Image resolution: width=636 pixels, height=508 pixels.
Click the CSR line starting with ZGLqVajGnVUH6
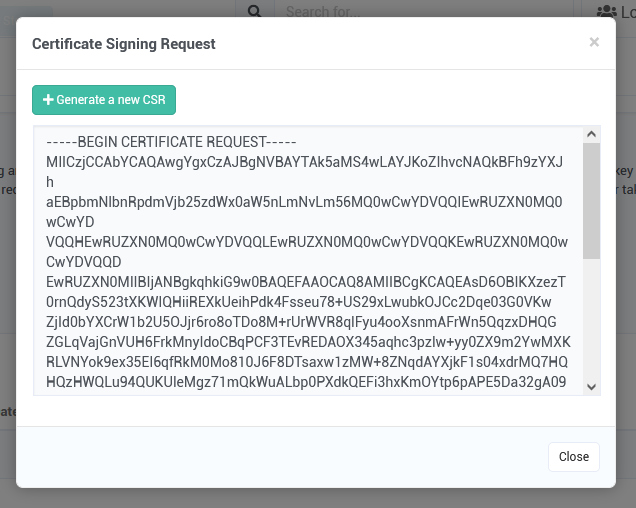(308, 342)
